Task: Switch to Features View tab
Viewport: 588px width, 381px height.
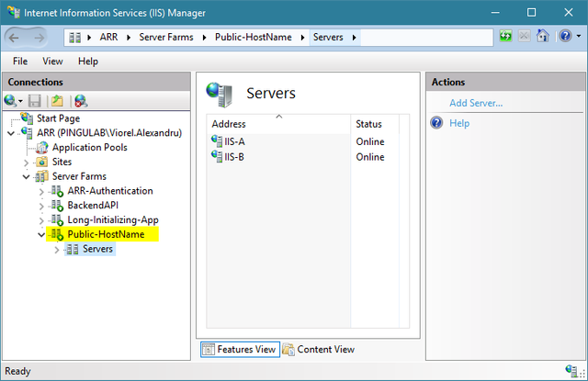Action: [x=240, y=349]
